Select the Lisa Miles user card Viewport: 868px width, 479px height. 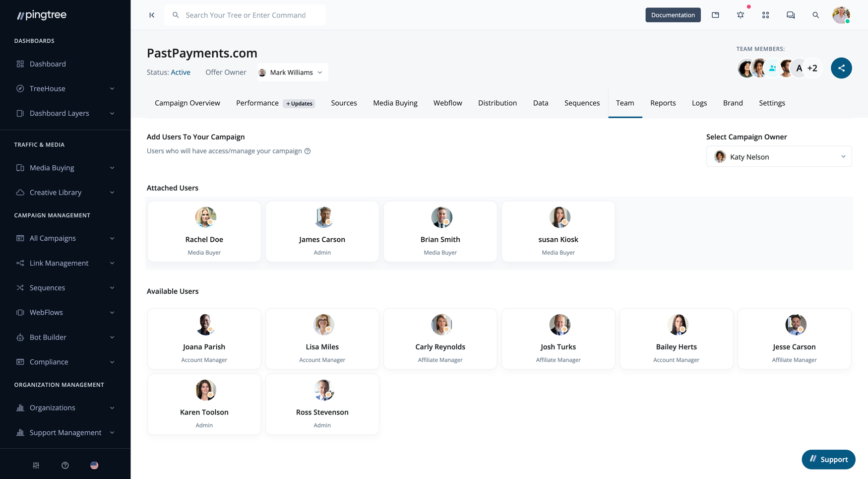(322, 339)
